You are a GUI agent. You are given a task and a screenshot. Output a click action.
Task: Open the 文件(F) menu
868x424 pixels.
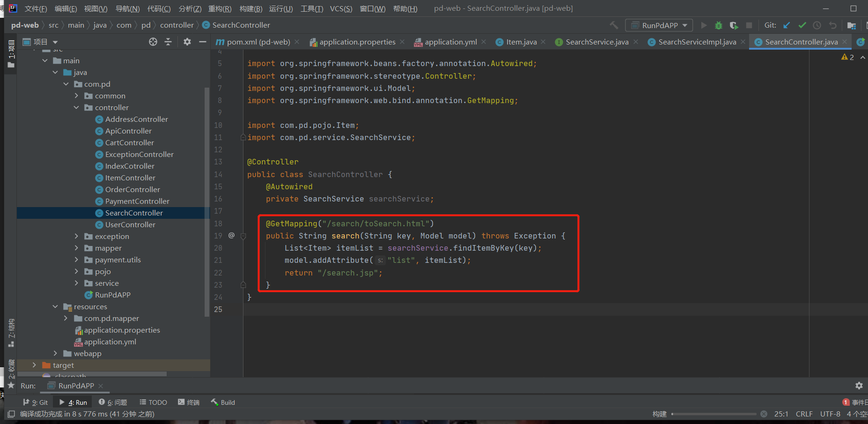[x=36, y=8]
